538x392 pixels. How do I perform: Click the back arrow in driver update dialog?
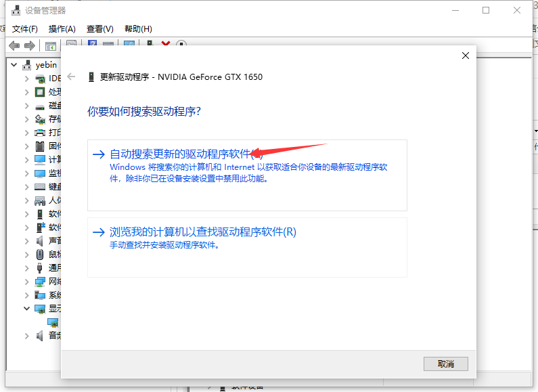71,77
